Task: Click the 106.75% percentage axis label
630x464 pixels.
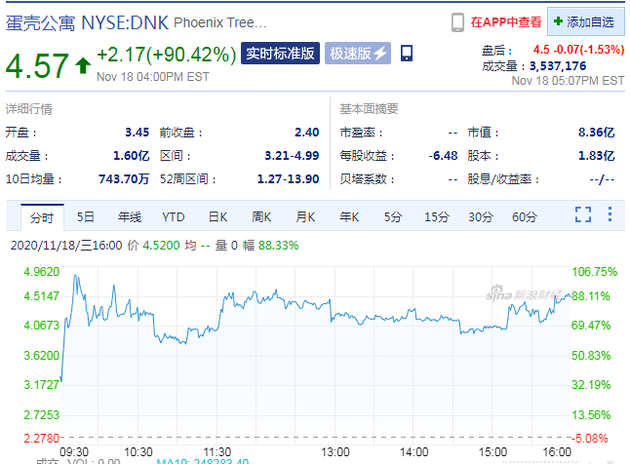Action: pyautogui.click(x=594, y=272)
